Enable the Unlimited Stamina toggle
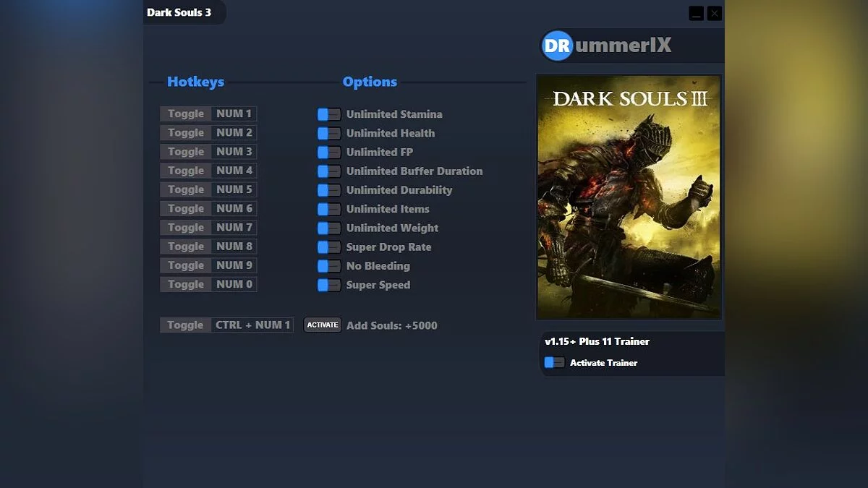 click(x=328, y=114)
